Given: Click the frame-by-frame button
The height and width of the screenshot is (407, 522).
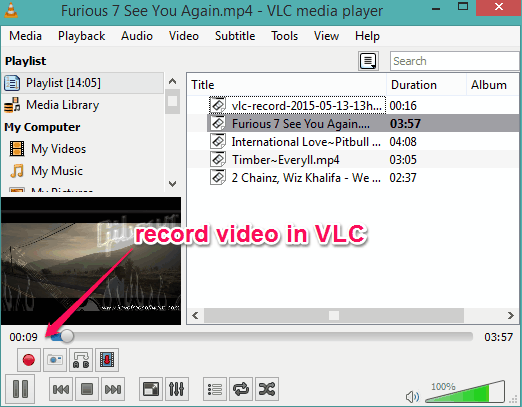Looking at the screenshot, I should (x=107, y=360).
